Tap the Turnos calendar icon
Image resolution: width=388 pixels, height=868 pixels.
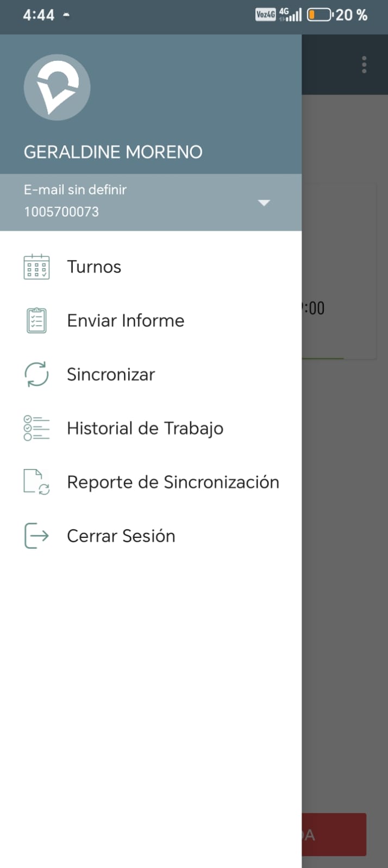coord(36,267)
